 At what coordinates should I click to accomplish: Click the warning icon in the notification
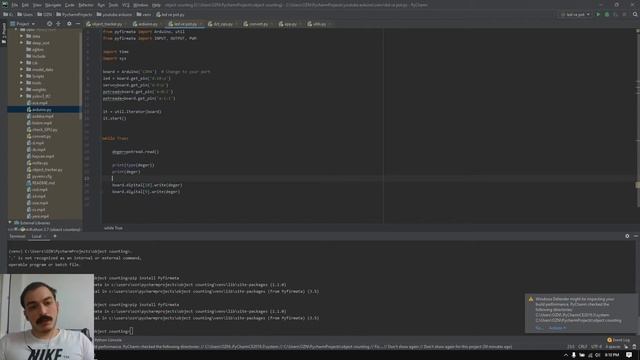tap(531, 299)
